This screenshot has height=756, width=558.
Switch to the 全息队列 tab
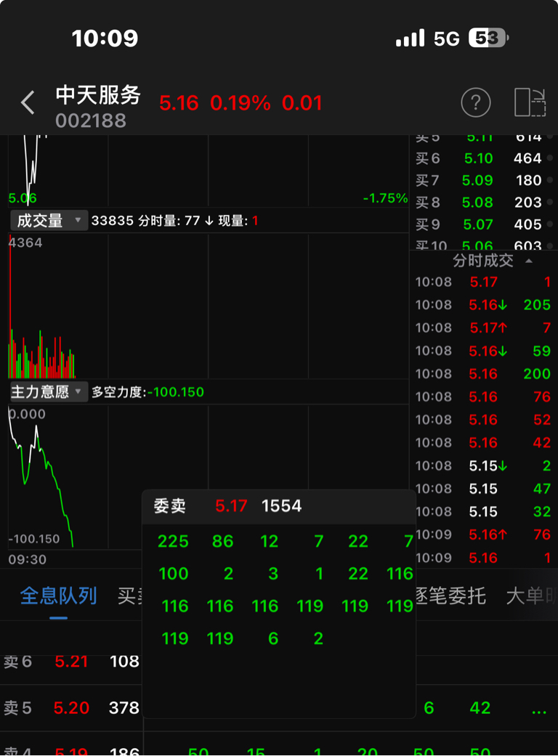pyautogui.click(x=58, y=596)
